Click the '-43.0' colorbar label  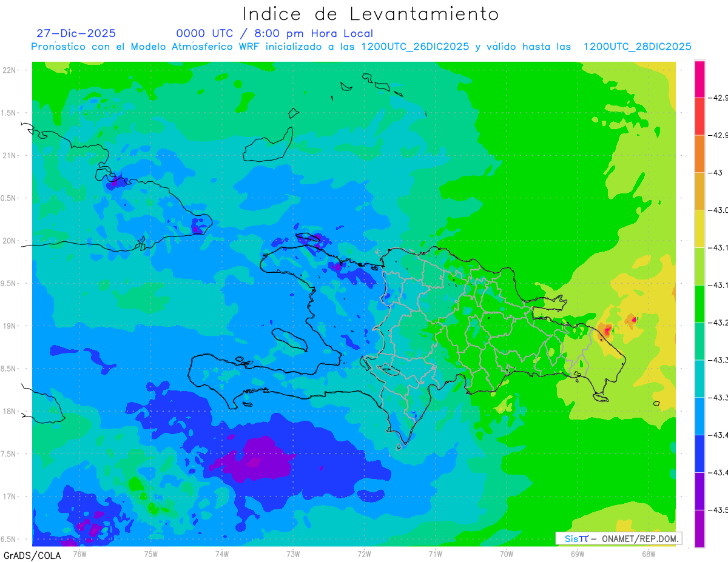[718, 210]
